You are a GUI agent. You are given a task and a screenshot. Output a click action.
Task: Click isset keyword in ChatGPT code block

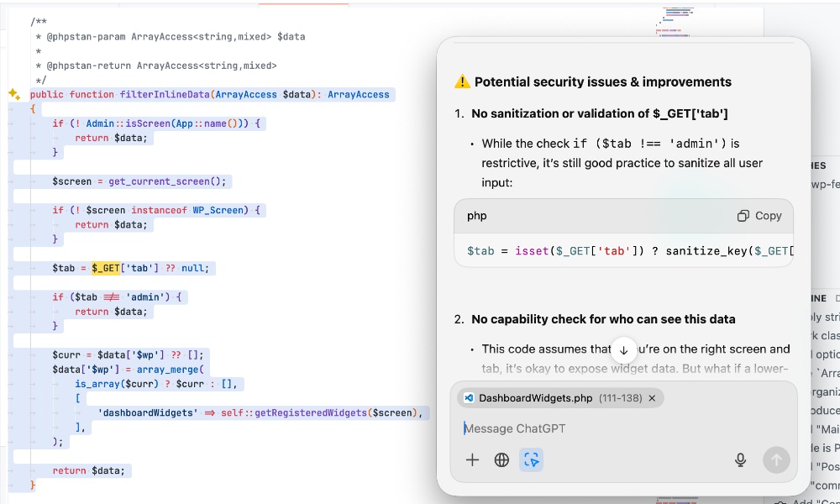(532, 250)
